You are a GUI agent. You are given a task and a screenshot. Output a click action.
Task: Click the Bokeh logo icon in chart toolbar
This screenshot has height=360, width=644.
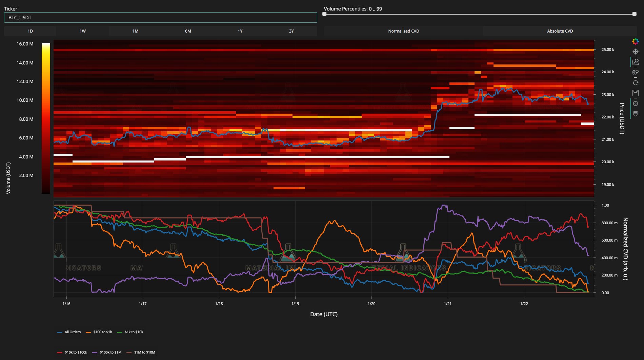(x=635, y=41)
